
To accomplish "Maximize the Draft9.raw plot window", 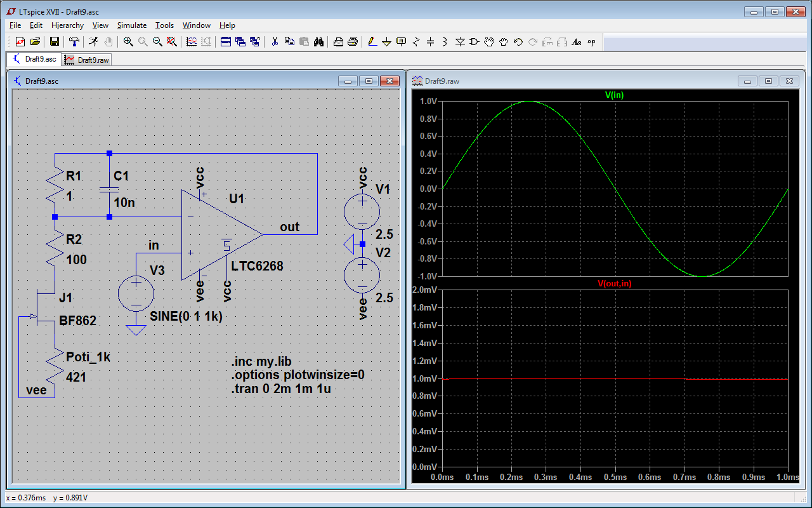I will pos(768,81).
